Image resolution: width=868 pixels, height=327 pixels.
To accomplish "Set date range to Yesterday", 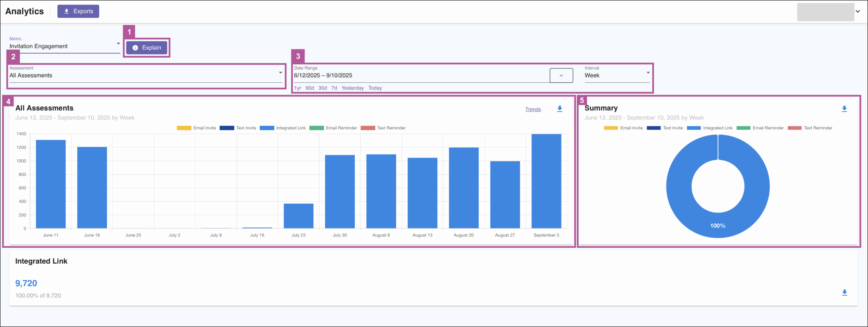I will pyautogui.click(x=352, y=88).
